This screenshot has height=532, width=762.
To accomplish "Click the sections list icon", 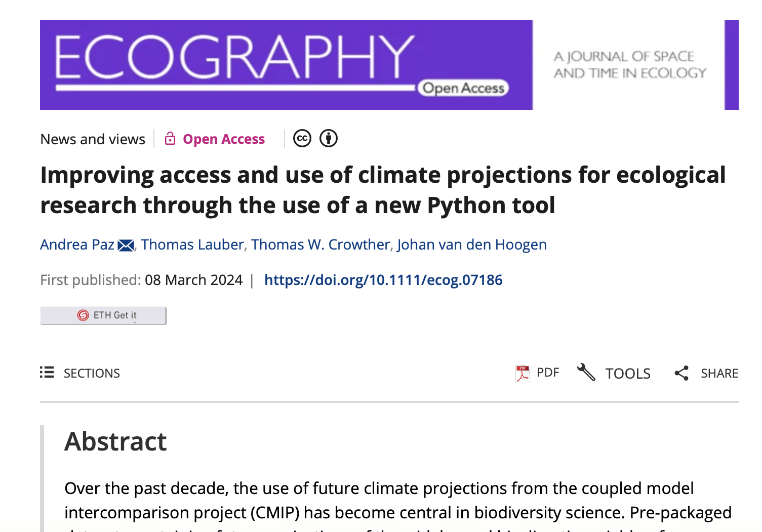I will coord(47,373).
